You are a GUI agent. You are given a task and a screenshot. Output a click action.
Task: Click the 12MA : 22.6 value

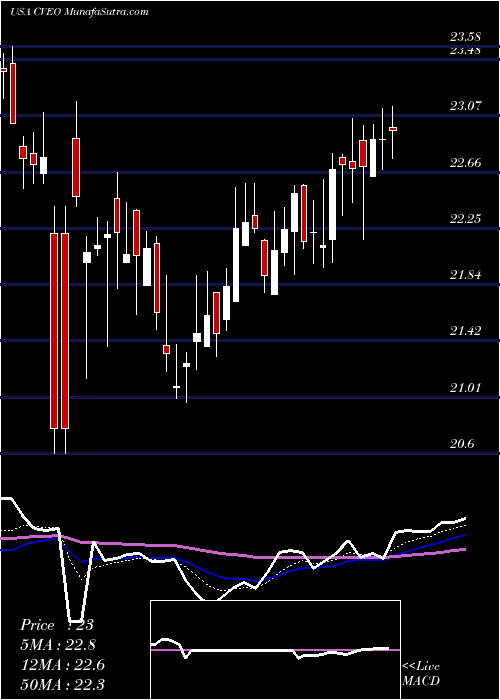coord(62,664)
